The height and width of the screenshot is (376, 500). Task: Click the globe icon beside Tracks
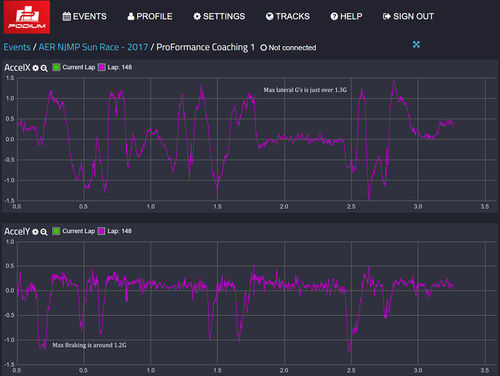[269, 16]
